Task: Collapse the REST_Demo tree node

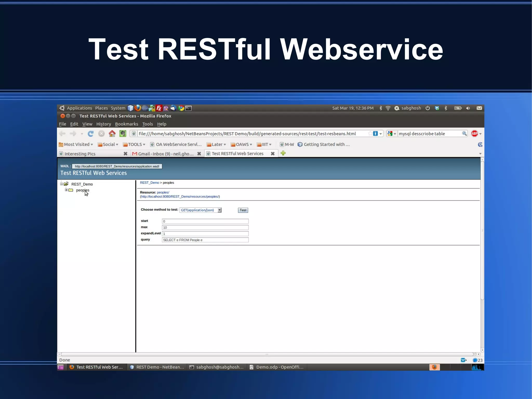Action: pyautogui.click(x=62, y=184)
